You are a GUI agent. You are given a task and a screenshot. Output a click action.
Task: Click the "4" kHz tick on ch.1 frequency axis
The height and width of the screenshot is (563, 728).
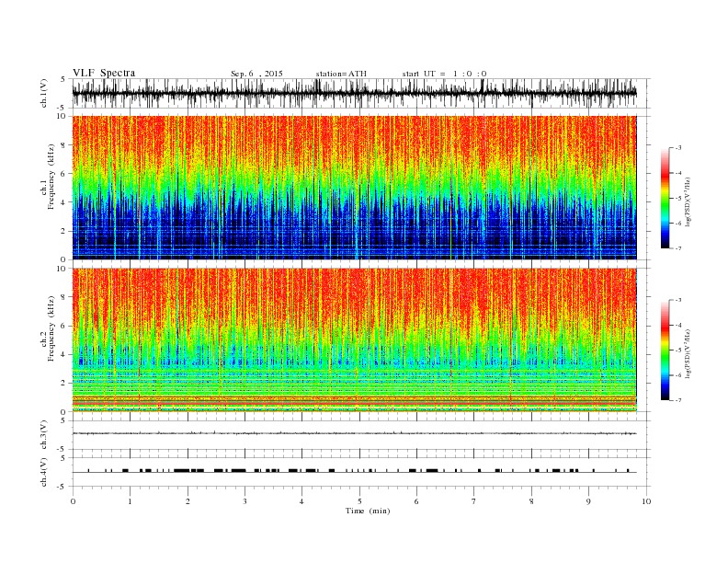(x=63, y=202)
